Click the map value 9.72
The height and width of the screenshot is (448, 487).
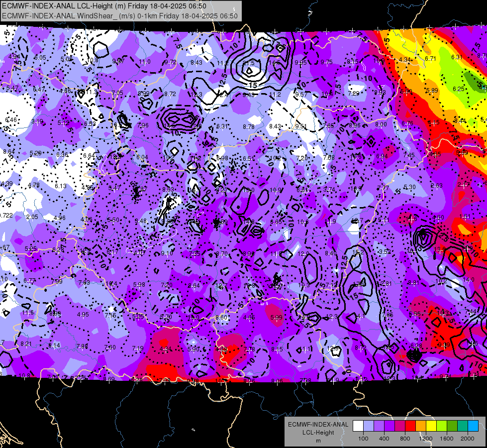(170, 62)
